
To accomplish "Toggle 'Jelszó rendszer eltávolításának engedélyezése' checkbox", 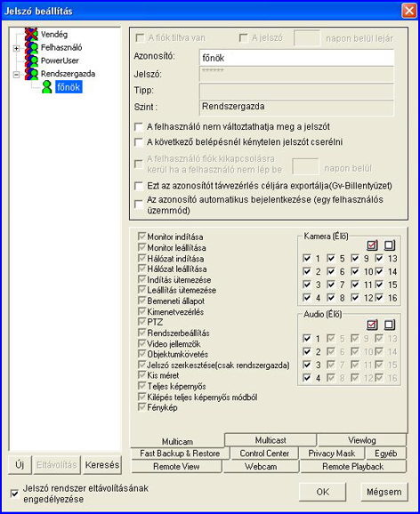I will pyautogui.click(x=15, y=494).
